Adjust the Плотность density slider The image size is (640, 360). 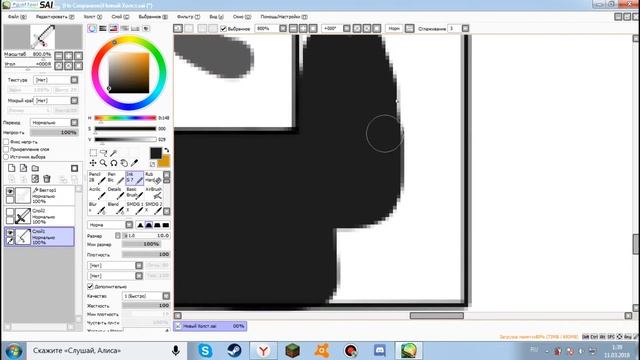[x=146, y=254]
